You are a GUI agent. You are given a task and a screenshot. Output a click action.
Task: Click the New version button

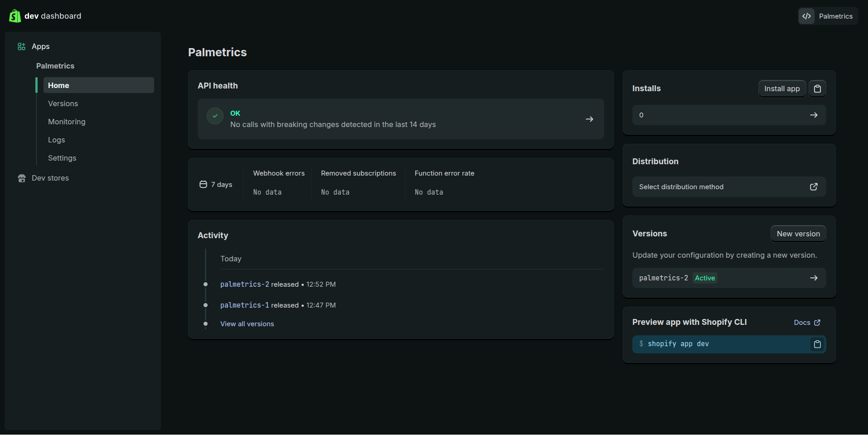[798, 234]
